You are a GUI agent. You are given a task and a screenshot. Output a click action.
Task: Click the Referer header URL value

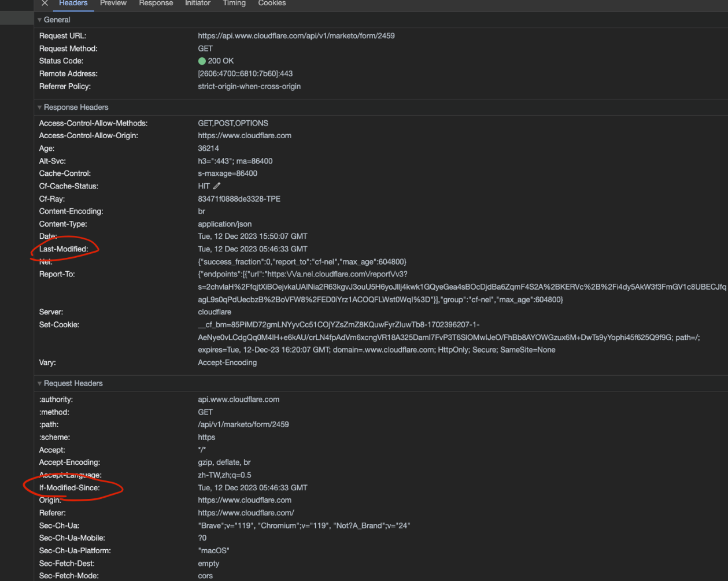pyautogui.click(x=246, y=513)
